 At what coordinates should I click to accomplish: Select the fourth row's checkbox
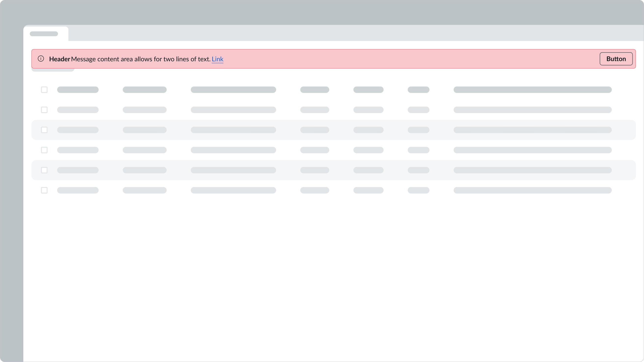point(44,150)
